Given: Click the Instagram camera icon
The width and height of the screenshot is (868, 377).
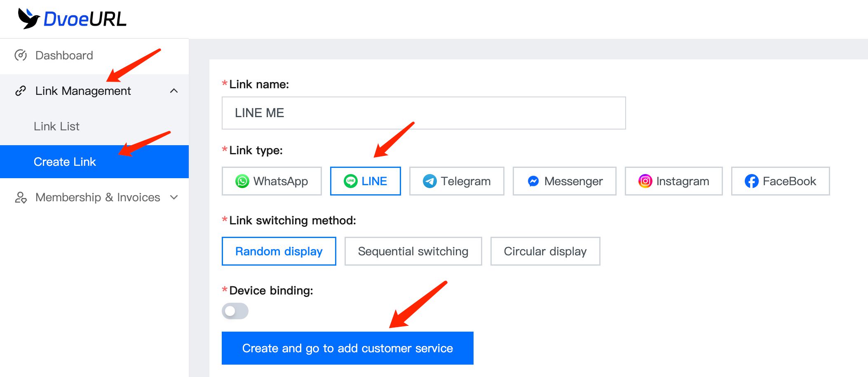Looking at the screenshot, I should (645, 181).
